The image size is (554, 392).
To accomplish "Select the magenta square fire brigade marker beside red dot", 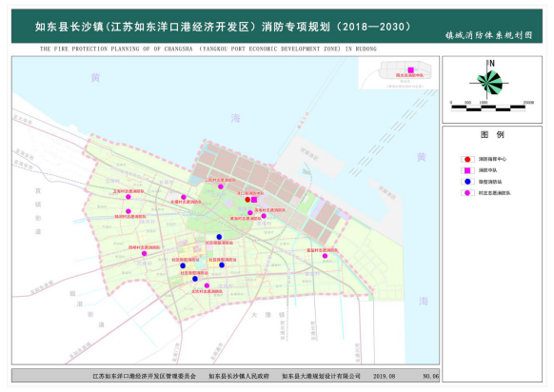I will [x=254, y=200].
